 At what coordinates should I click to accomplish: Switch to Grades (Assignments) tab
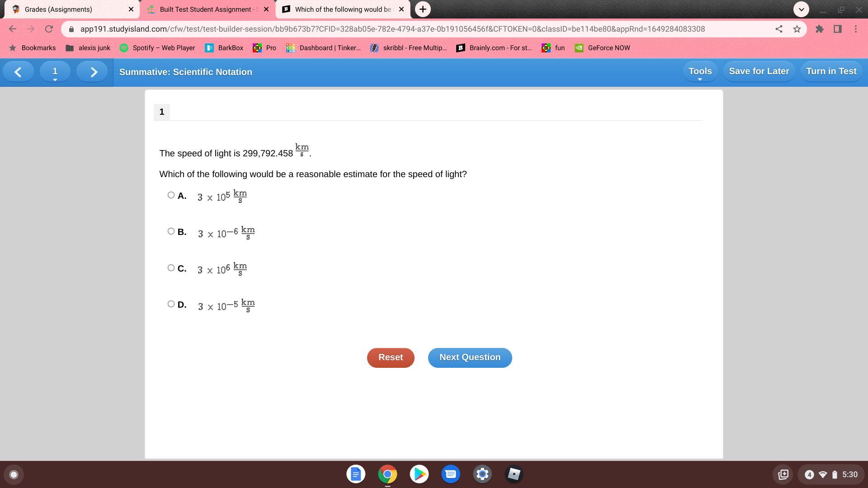tap(68, 9)
